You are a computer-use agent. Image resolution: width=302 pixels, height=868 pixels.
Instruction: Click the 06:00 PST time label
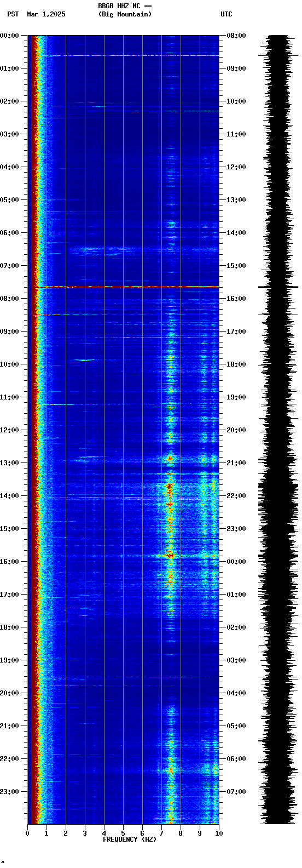[9, 233]
